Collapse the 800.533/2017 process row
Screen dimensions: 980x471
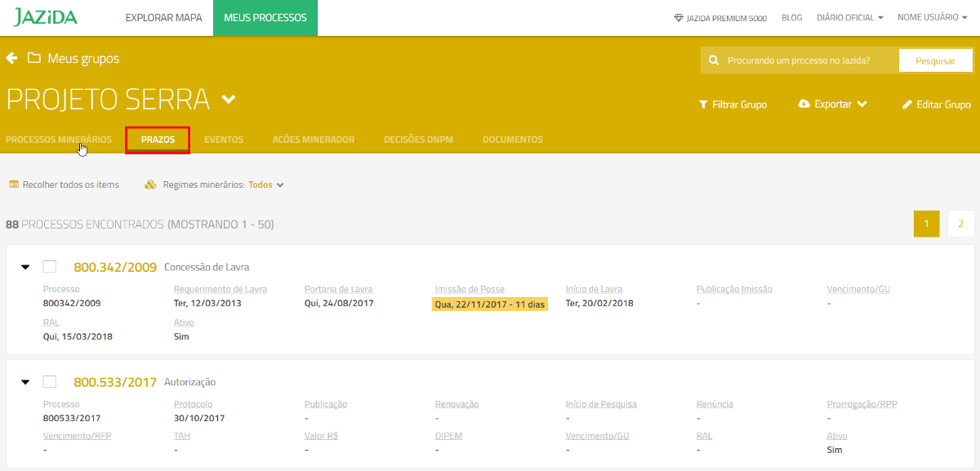pyautogui.click(x=24, y=382)
